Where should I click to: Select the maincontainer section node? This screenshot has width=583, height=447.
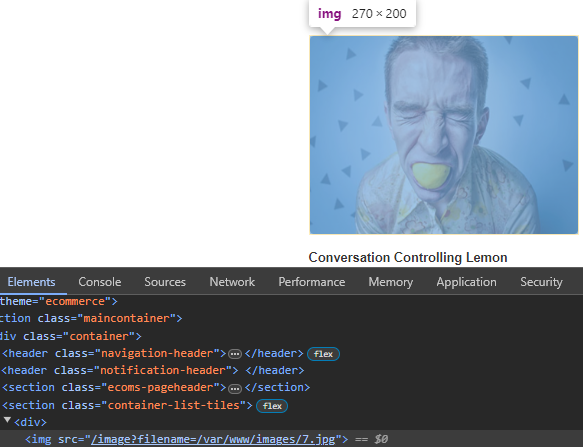91,318
